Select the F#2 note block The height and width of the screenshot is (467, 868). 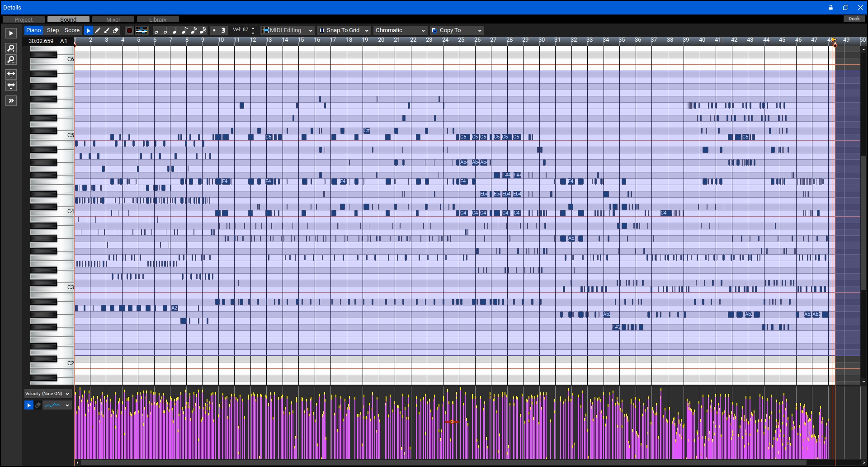[x=616, y=327]
